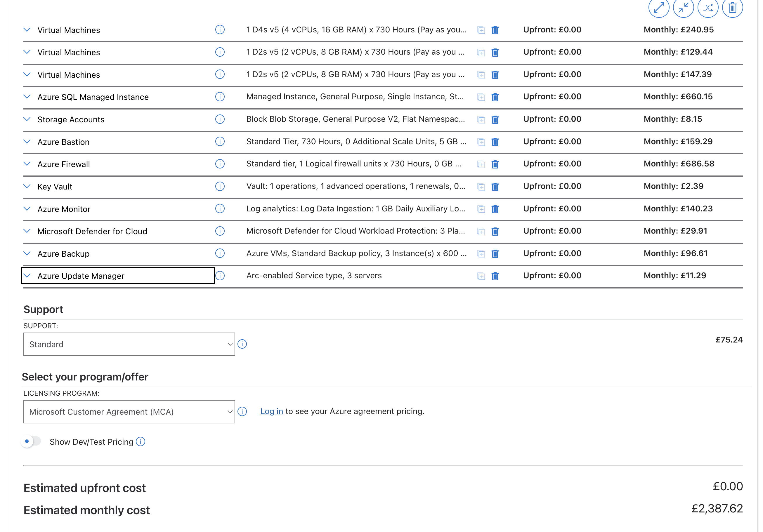
Task: Expand the Azure Backup chevron
Action: (x=27, y=253)
